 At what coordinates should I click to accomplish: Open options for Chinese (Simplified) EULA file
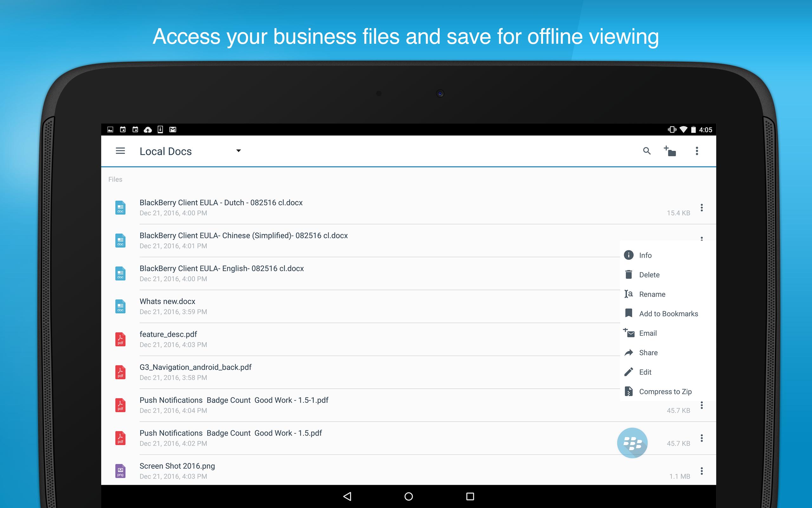point(701,239)
